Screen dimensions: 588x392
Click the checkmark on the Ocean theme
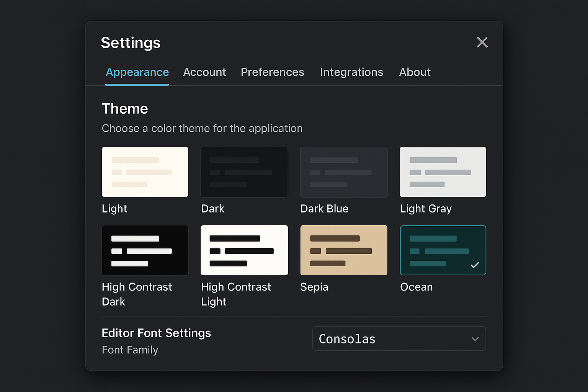[475, 264]
